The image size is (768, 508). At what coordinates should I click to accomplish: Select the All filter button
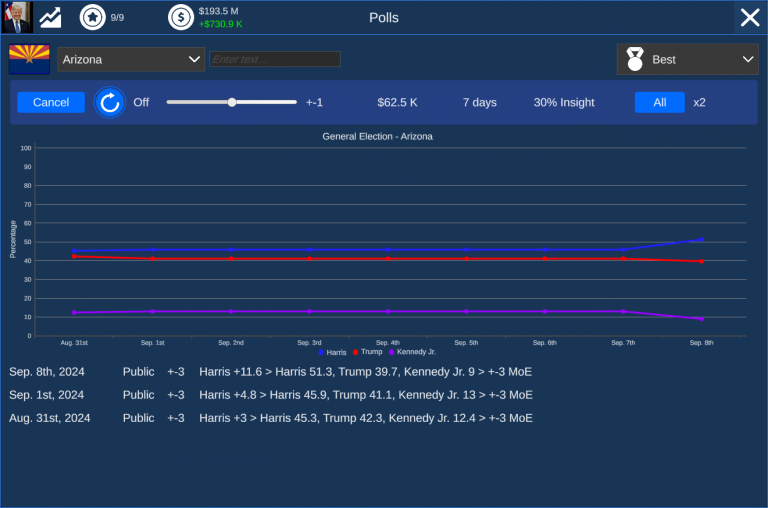[x=659, y=102]
